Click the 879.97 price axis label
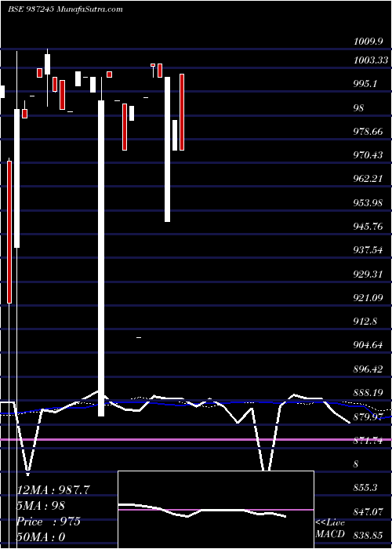Viewport: 392px width, 549px height. [368, 417]
